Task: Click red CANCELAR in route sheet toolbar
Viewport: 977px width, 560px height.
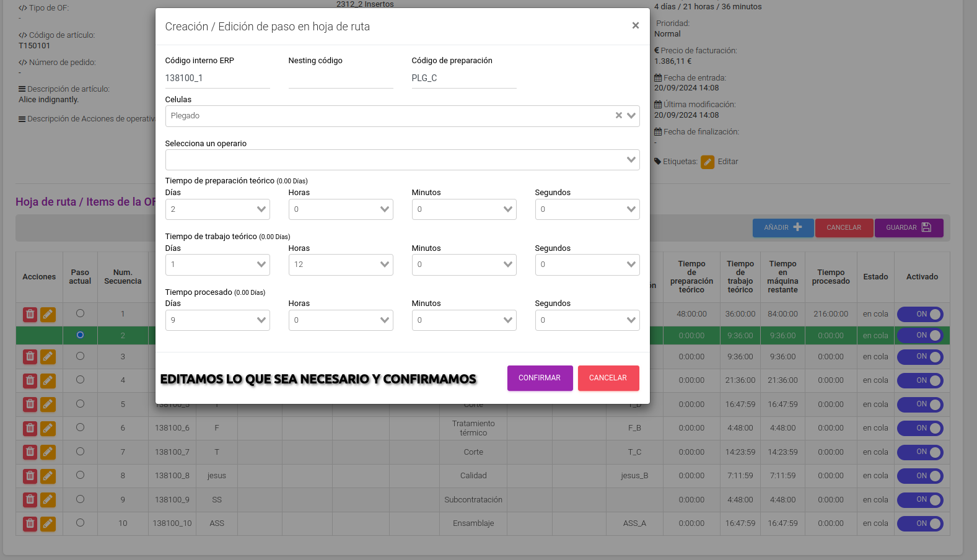Action: point(844,228)
